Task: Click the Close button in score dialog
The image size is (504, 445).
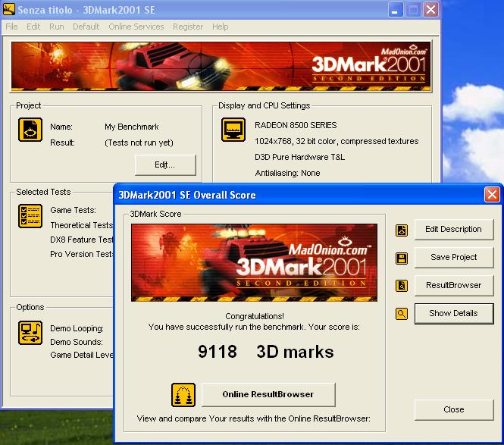Action: tap(454, 409)
